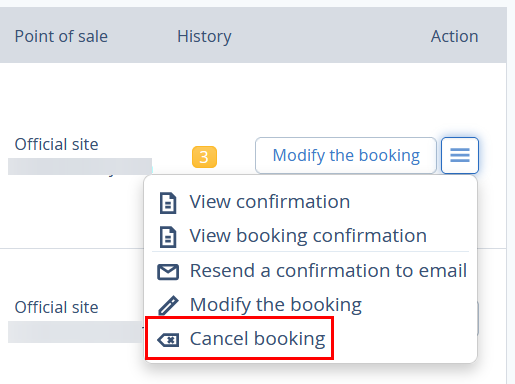Click the blurred text under second Official site

click(x=76, y=332)
